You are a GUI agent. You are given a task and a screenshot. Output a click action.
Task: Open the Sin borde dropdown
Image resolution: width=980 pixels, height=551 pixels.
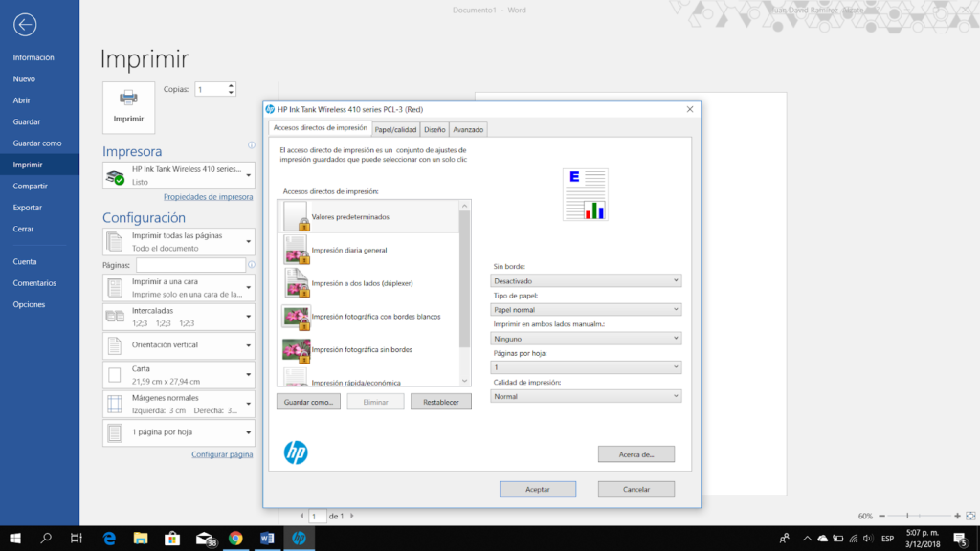(x=586, y=281)
